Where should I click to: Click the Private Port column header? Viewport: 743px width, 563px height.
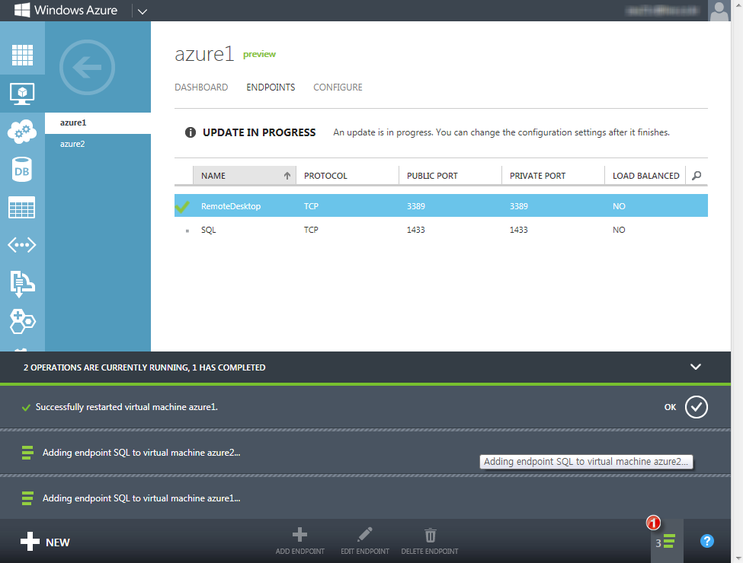[553, 176]
